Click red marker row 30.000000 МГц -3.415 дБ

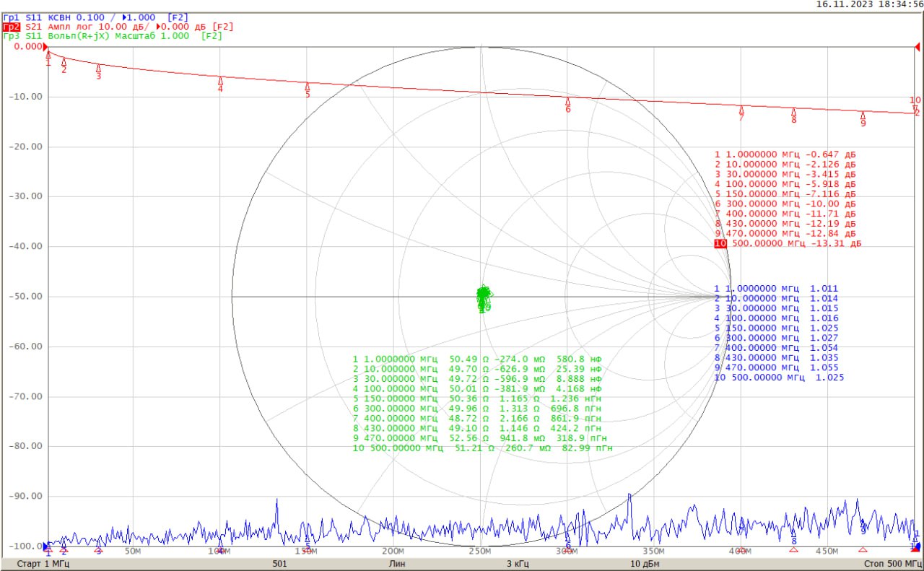pos(785,175)
